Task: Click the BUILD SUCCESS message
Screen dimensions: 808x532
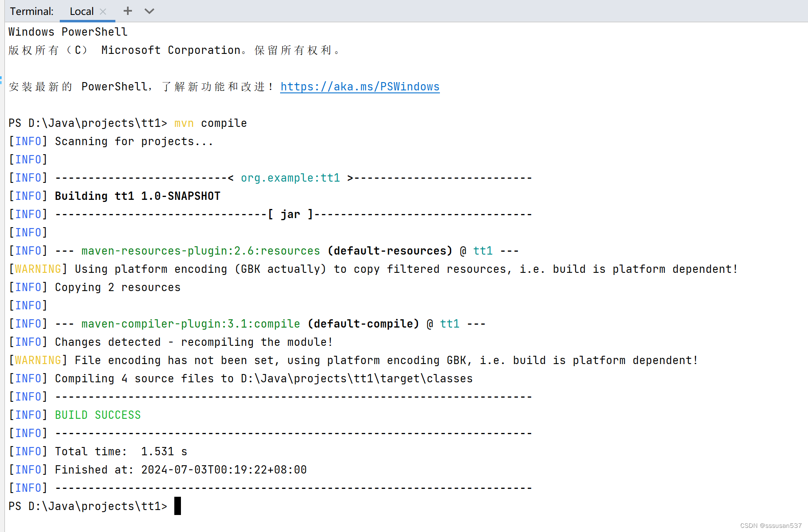Action: click(98, 415)
